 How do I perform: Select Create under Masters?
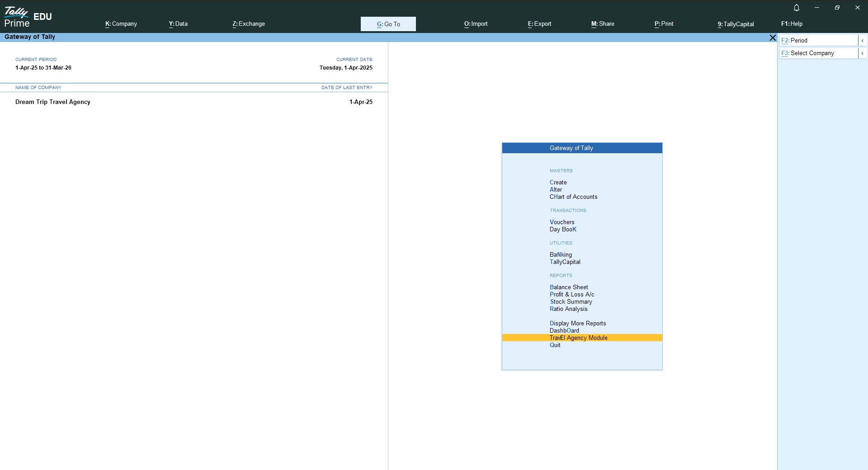click(x=558, y=183)
